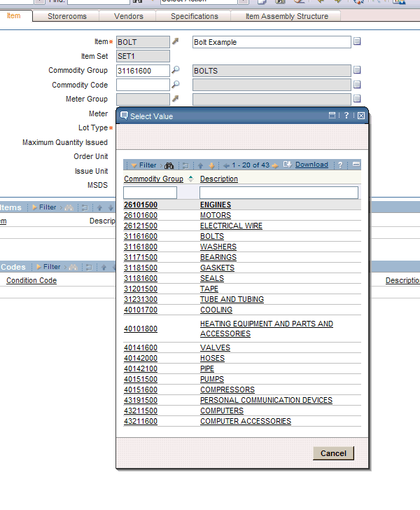Click binoculars search icon in Select Value dialog
The image size is (420, 510).
point(169,165)
